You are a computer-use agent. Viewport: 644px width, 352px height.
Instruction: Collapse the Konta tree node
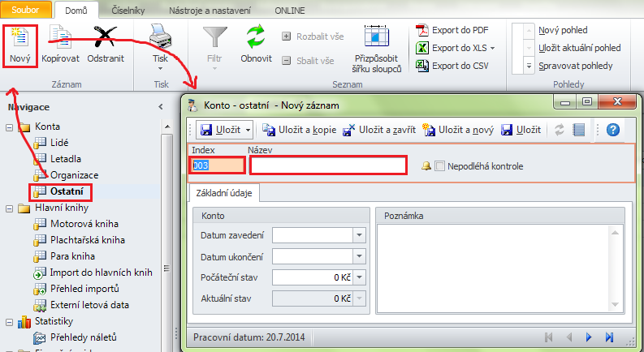(9, 127)
